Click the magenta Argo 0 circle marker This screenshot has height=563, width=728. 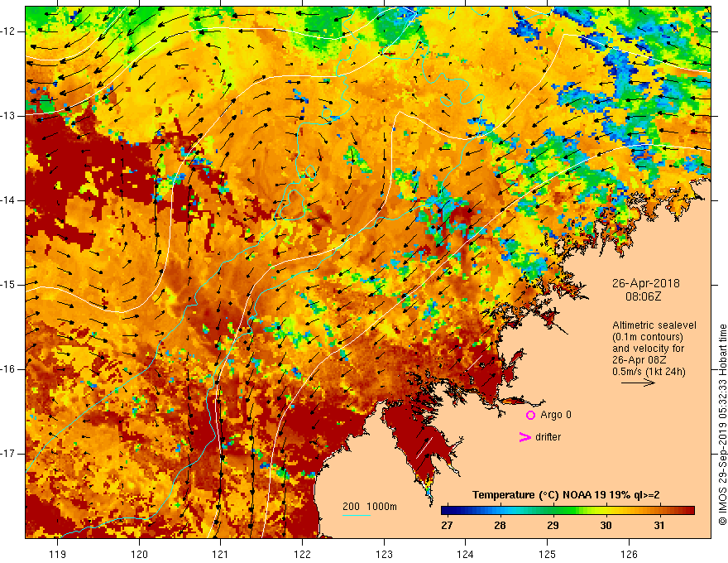coord(530,415)
